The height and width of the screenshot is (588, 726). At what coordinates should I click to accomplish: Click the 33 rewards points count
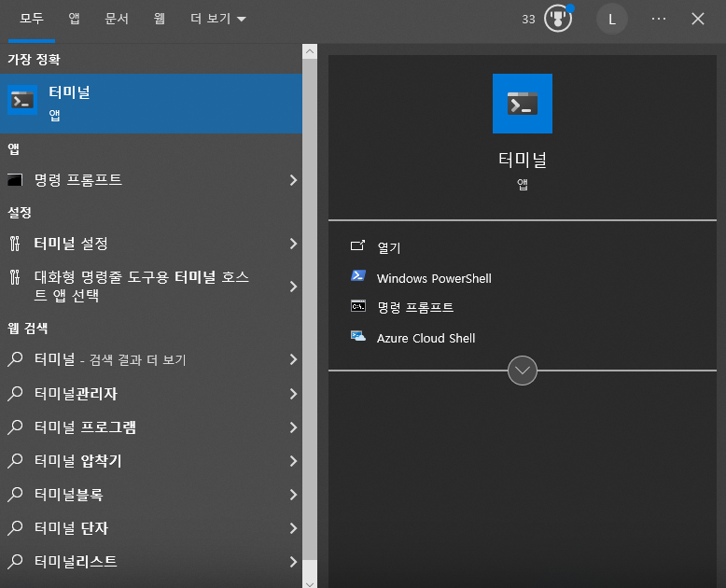pos(528,20)
